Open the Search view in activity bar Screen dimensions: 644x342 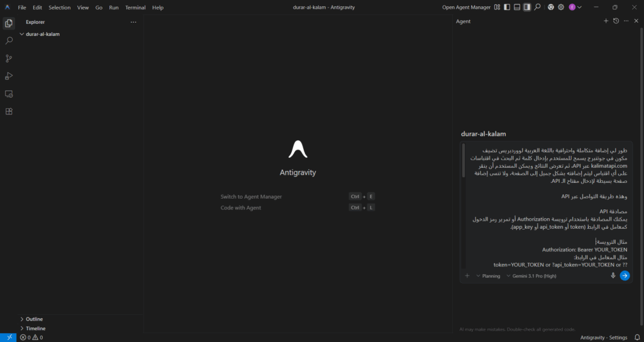pos(9,40)
